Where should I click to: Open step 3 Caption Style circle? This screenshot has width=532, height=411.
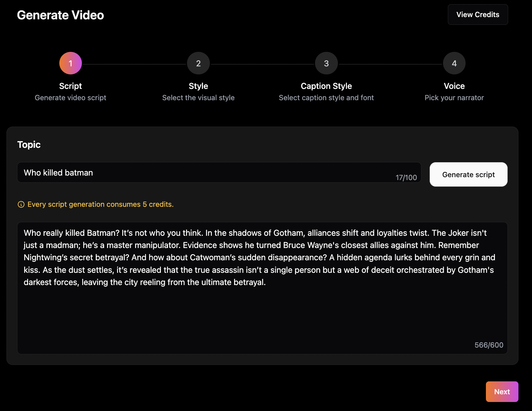pyautogui.click(x=326, y=63)
